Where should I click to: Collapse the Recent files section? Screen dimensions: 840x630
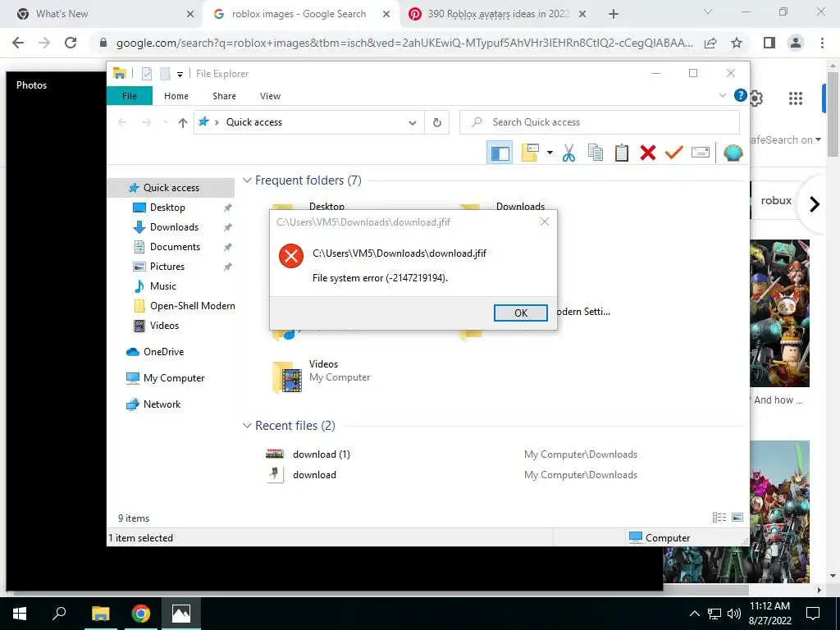click(247, 426)
